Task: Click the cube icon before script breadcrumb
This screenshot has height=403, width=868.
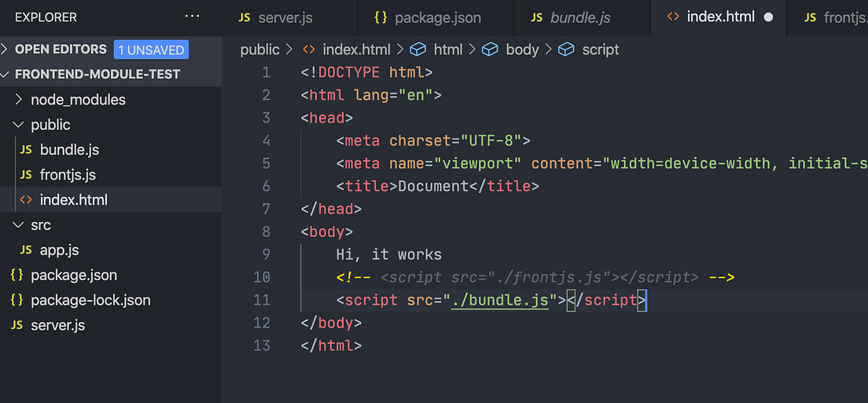Action: [x=566, y=50]
